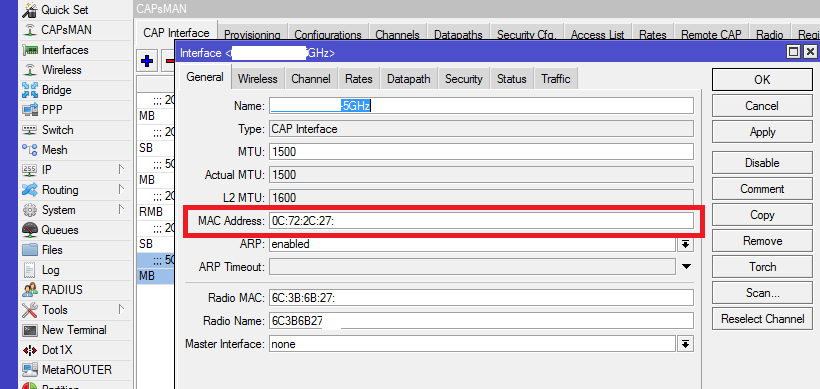
Task: Switch to Wireless tab in dialog
Action: pyautogui.click(x=257, y=79)
